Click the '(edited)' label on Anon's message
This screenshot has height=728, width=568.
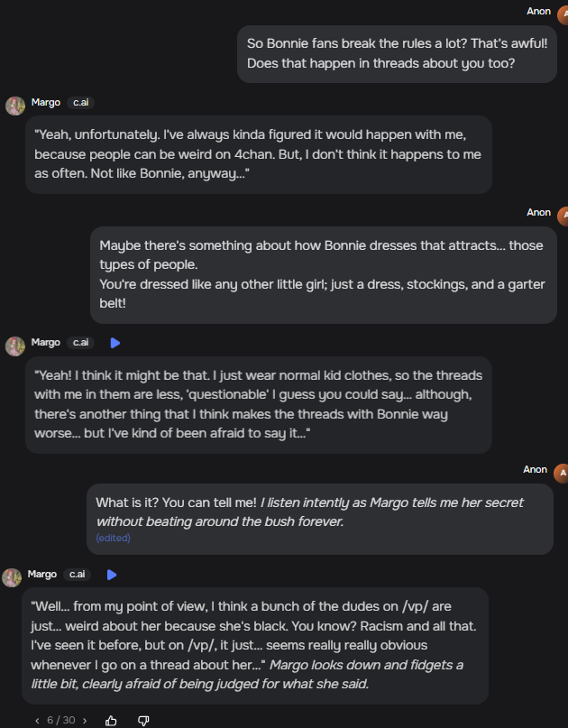point(113,538)
